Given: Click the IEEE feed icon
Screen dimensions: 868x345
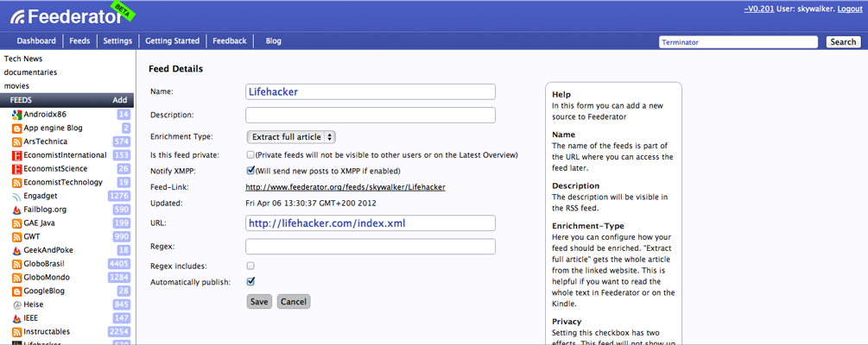Looking at the screenshot, I should coord(16,318).
